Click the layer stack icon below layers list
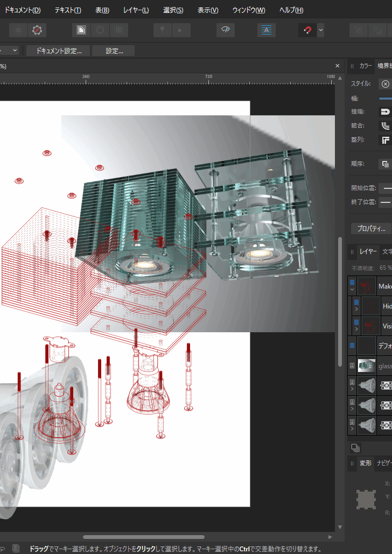This screenshot has width=392, height=554. tap(355, 447)
